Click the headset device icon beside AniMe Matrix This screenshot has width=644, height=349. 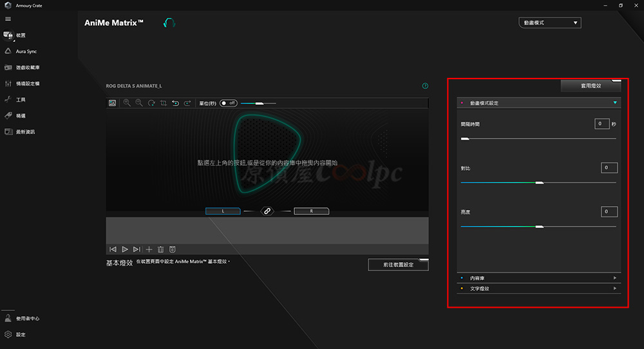point(169,23)
